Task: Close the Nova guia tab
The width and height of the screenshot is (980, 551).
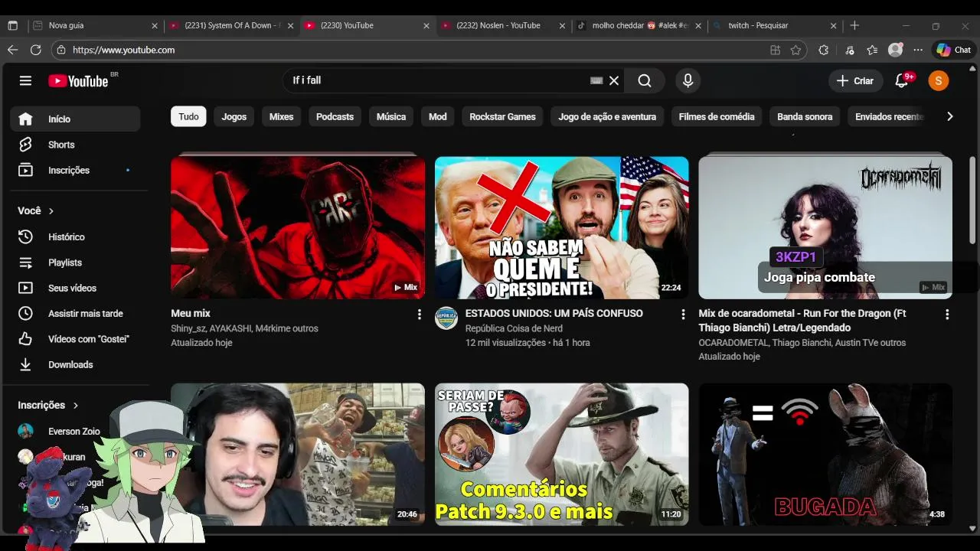Action: point(154,25)
